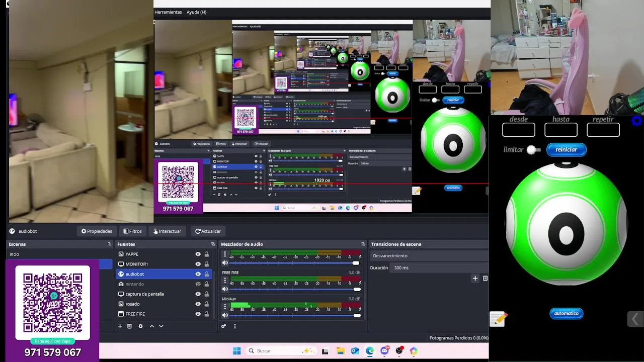Viewport: 644px width, 362px height.
Task: Add a new source with the plus icon
Action: [120, 326]
